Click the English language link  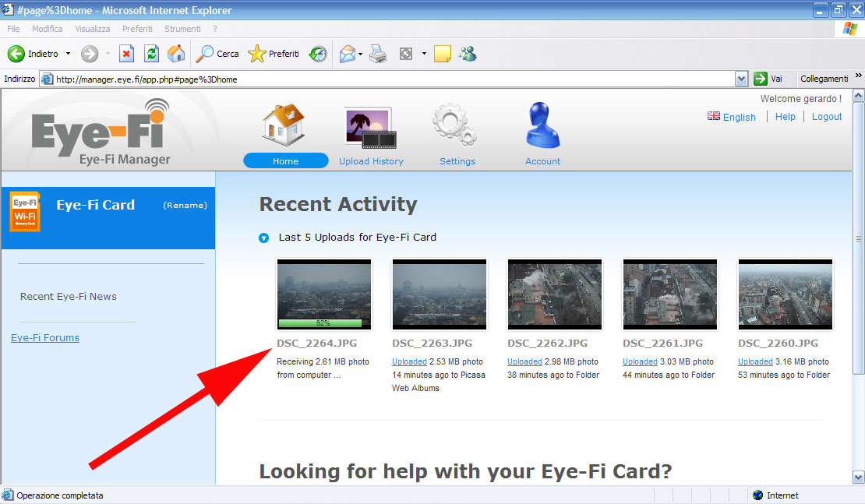coord(740,117)
